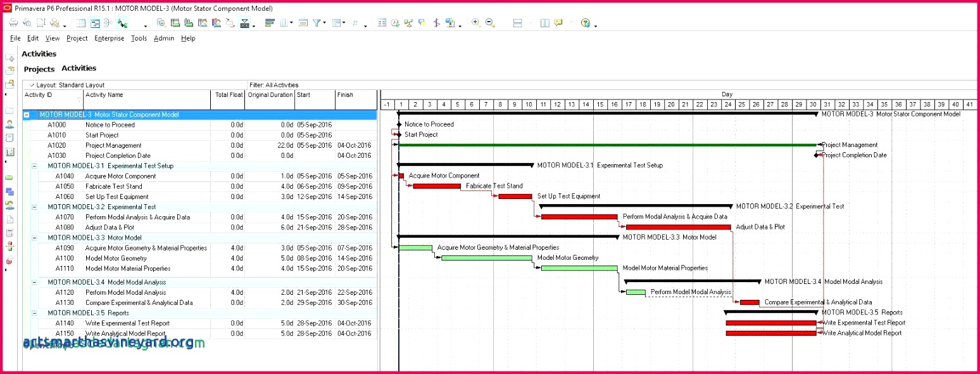Viewport: 980px width, 374px height.
Task: Open the Projects folder icon in the left sidebar
Action: [9, 70]
